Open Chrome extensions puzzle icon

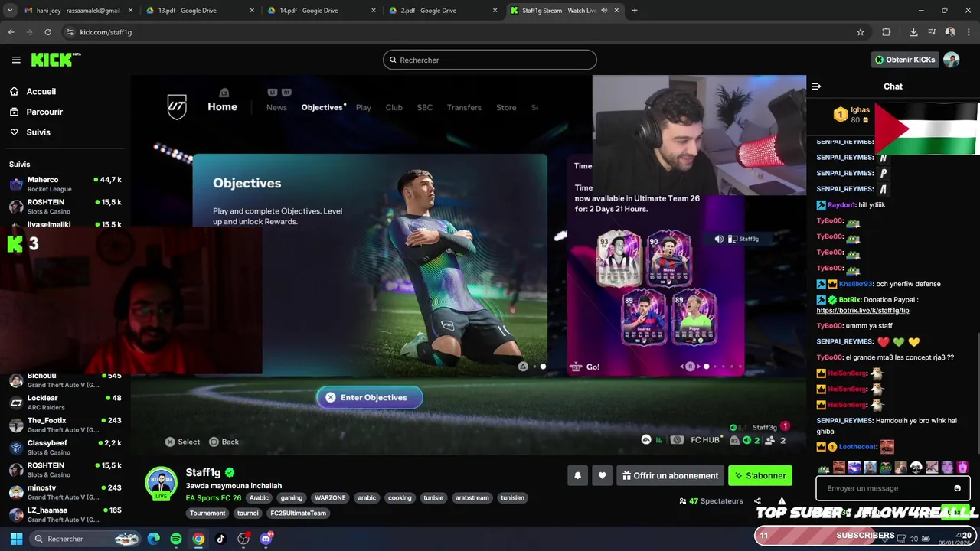point(886,32)
